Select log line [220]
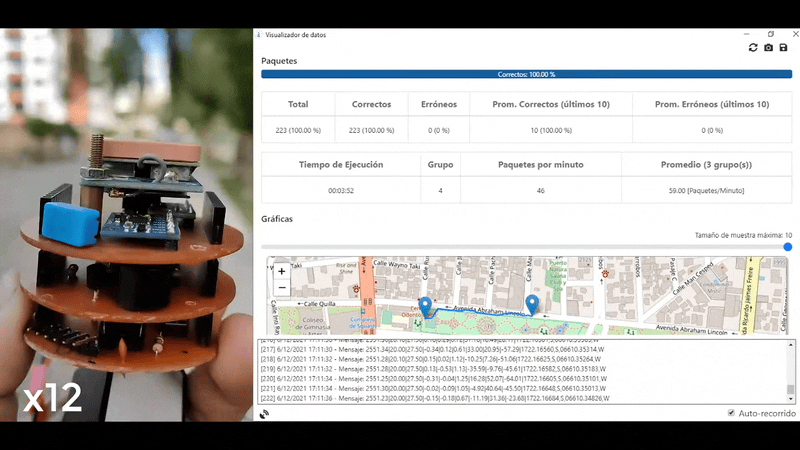 pyautogui.click(x=434, y=379)
